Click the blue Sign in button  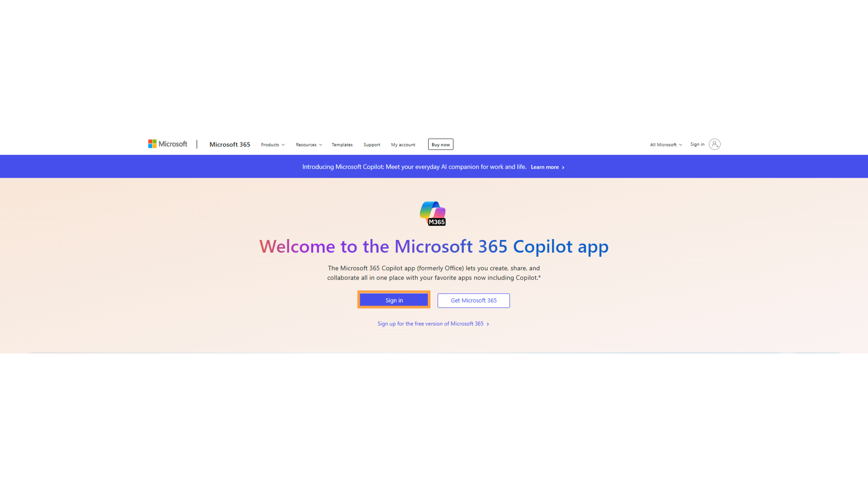click(394, 300)
